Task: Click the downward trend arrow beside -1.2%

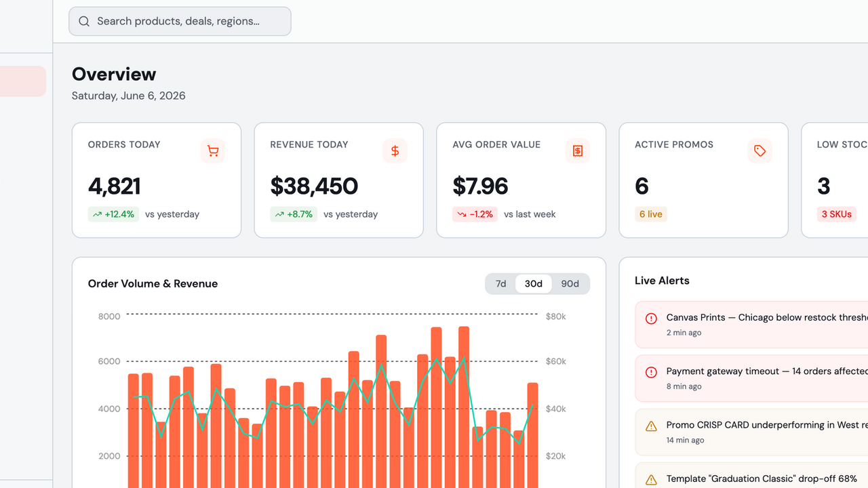Action: 462,214
